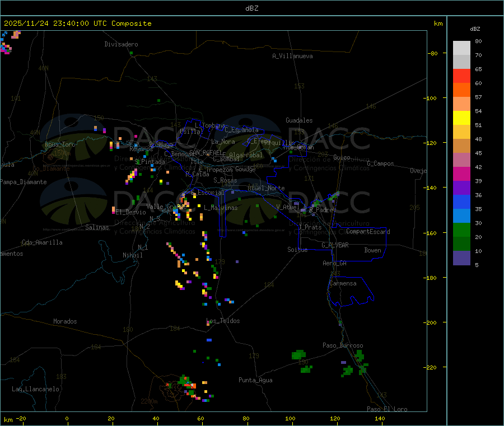Click the magenta 39-42 dBZ legend swatch
The height and width of the screenshot is (426, 504).
[x=461, y=174]
